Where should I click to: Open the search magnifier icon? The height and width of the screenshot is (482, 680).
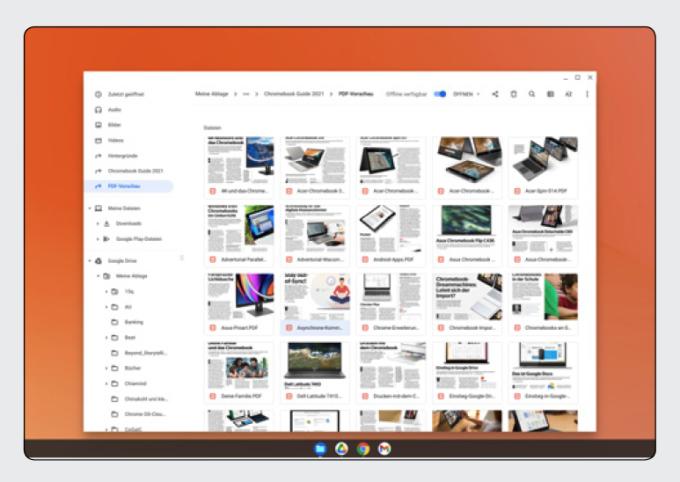coord(532,94)
